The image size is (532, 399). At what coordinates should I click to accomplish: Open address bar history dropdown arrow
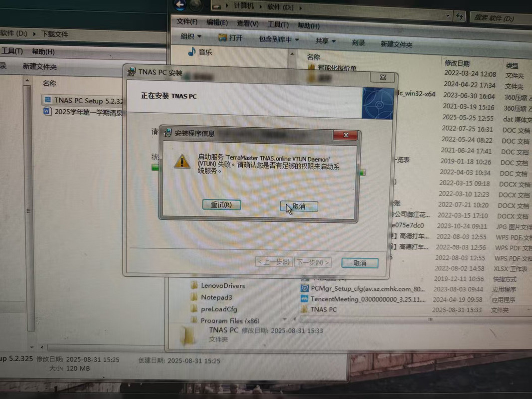click(448, 15)
